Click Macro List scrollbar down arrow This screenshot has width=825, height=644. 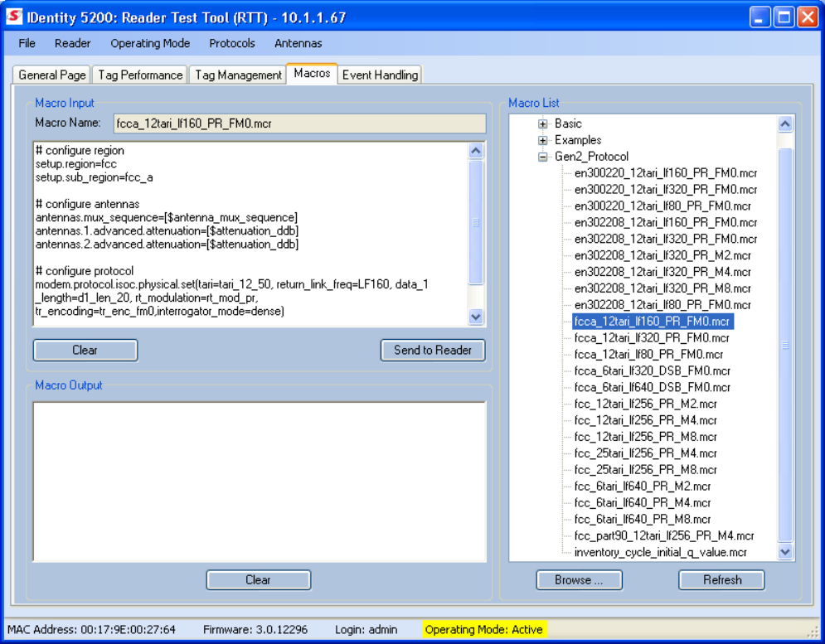pyautogui.click(x=785, y=552)
